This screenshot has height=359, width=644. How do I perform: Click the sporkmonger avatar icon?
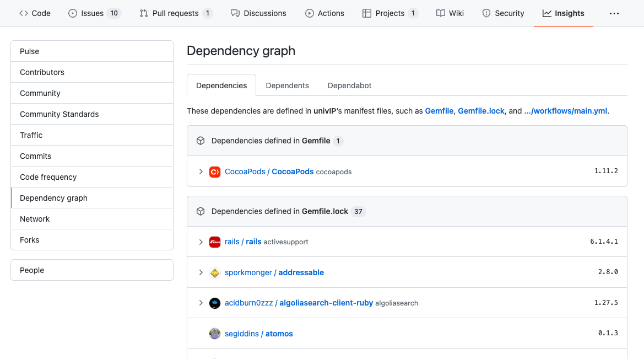(x=215, y=272)
